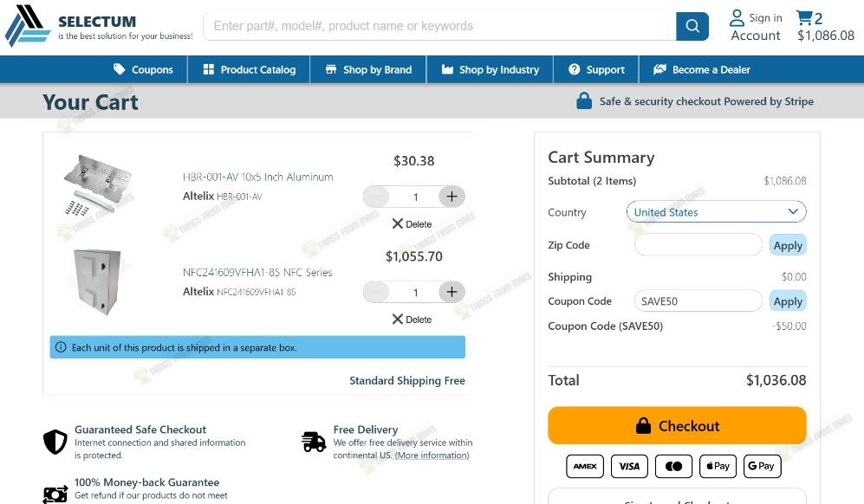Expand the Country dropdown
Screen dimensions: 864x504
pos(716,212)
